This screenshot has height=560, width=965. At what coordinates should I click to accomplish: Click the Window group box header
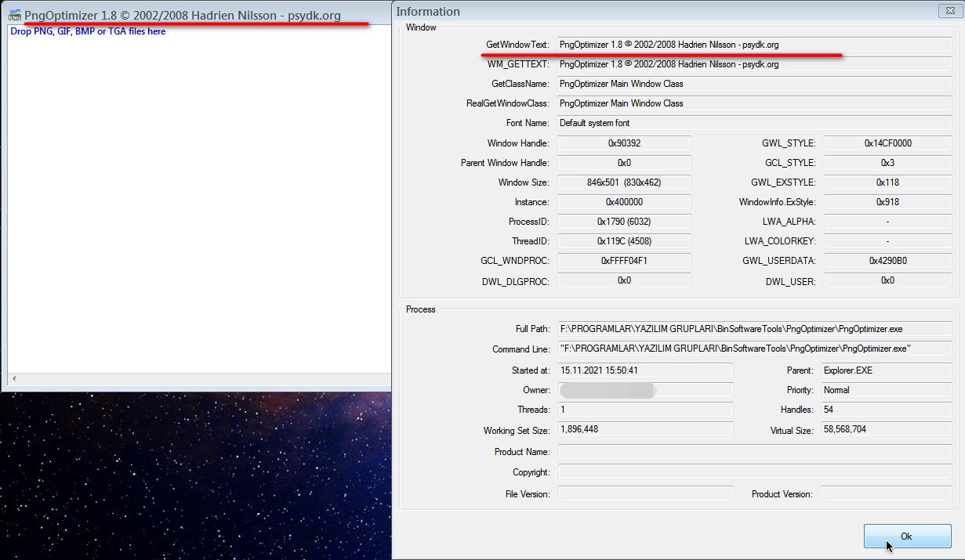[x=421, y=27]
